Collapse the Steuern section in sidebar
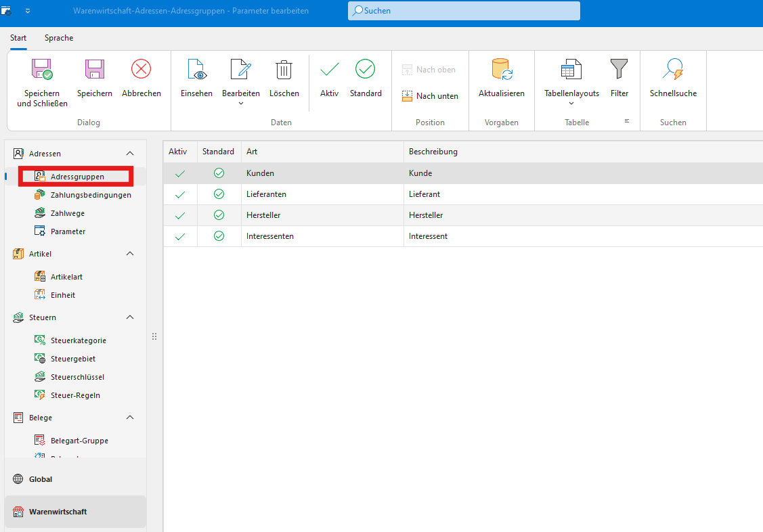Screen dimensions: 763x532 [x=130, y=317]
